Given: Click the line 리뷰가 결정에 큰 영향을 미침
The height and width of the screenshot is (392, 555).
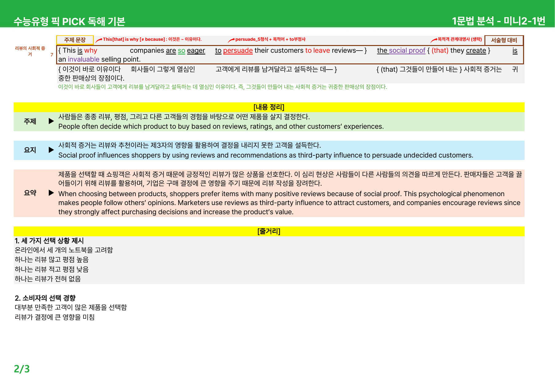Looking at the screenshot, I should click(55, 317).
